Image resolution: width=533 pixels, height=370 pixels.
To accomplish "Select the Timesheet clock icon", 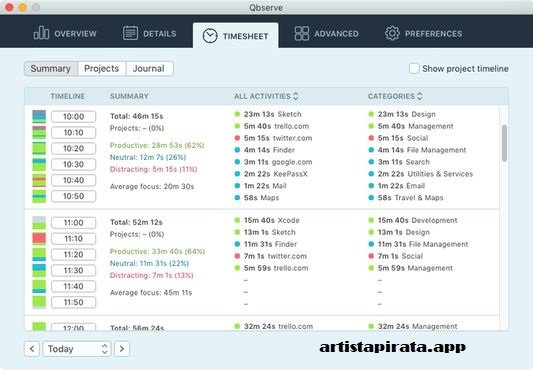I will [x=210, y=36].
